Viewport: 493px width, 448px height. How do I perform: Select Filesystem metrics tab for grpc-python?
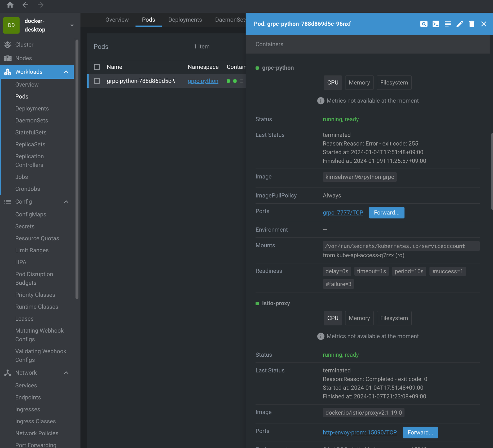click(x=394, y=83)
